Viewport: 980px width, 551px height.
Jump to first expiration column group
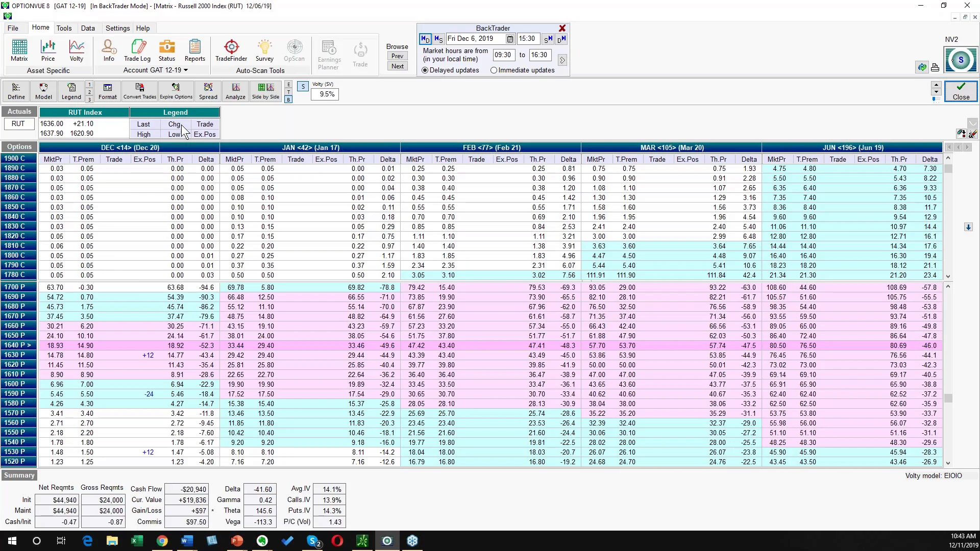click(949, 147)
